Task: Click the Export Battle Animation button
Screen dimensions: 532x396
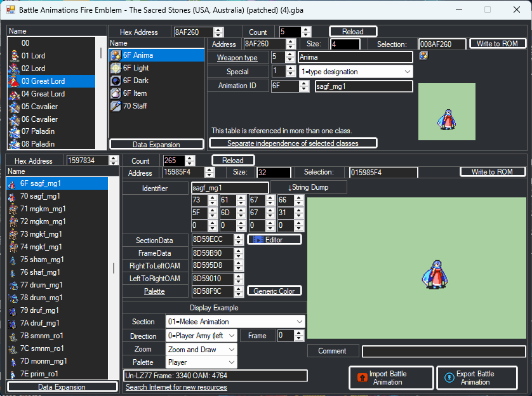Action: point(477,378)
